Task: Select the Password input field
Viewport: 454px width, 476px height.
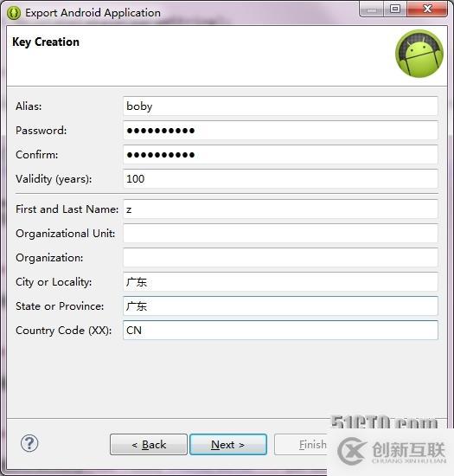Action: (x=280, y=130)
